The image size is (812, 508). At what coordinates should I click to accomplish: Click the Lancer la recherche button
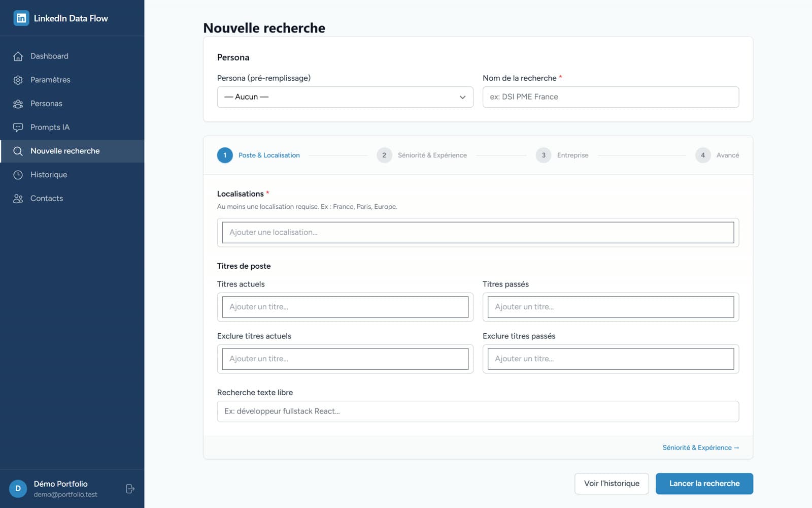coord(704,484)
